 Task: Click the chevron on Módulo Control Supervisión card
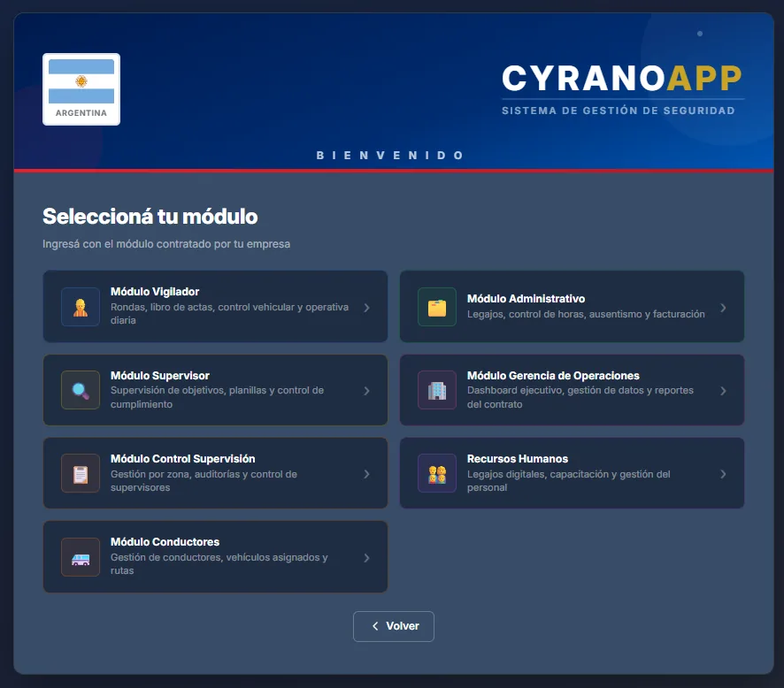pos(366,474)
